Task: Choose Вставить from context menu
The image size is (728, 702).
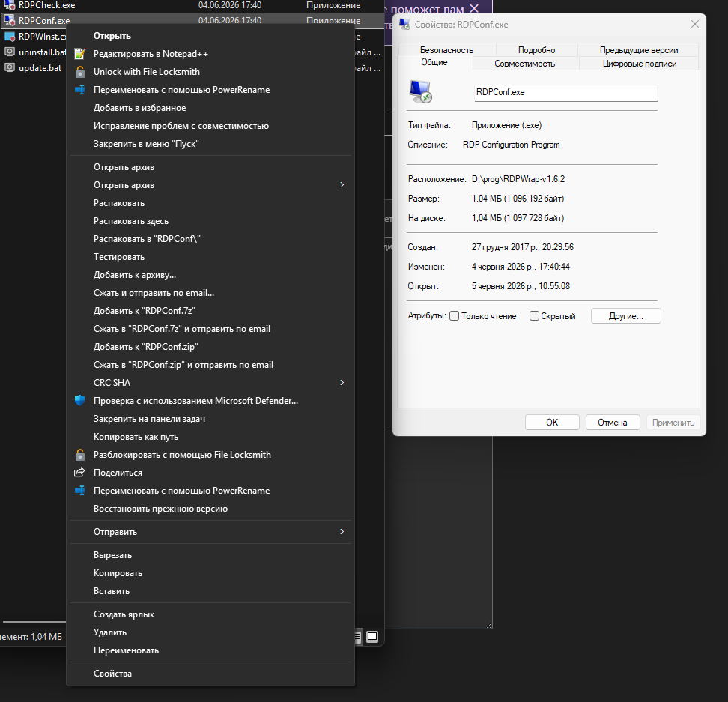Action: pyautogui.click(x=210, y=591)
